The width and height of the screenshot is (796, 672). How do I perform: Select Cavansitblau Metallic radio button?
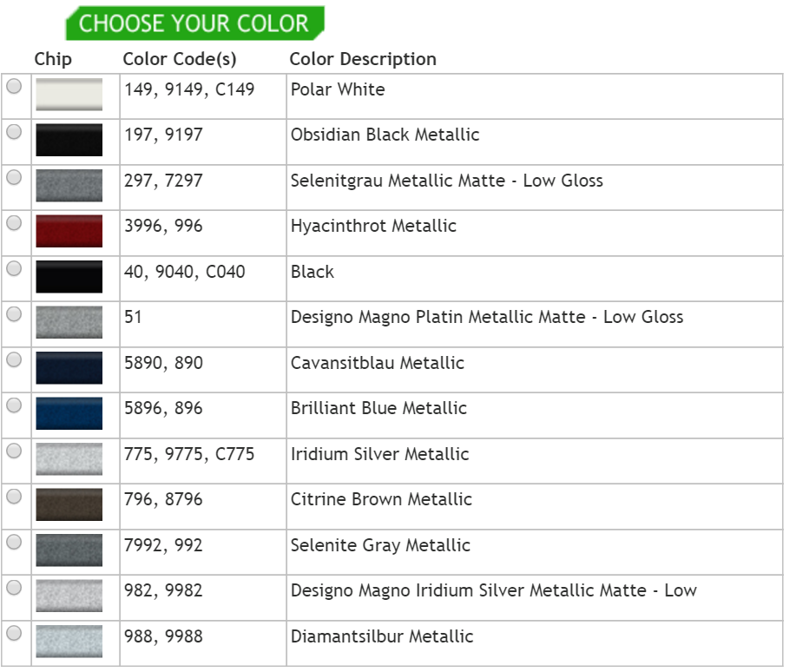coord(14,360)
